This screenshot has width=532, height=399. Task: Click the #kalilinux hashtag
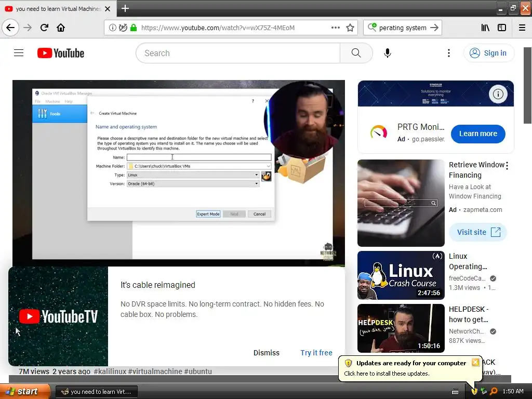point(110,371)
